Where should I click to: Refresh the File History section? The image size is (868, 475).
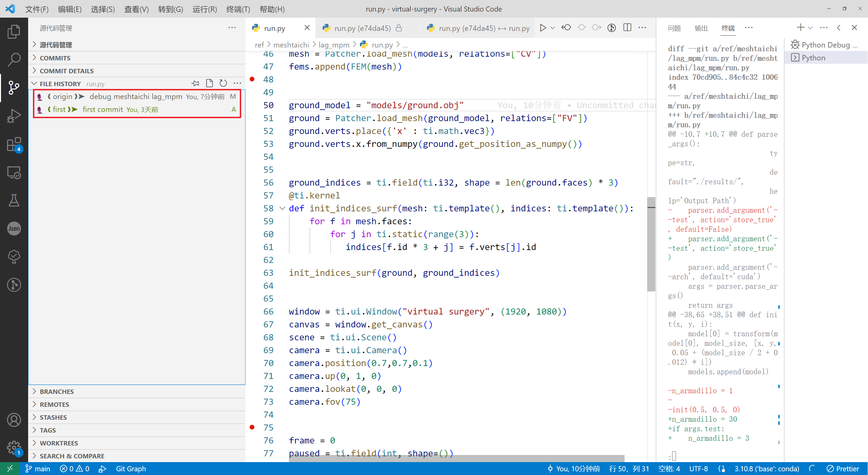pyautogui.click(x=223, y=83)
